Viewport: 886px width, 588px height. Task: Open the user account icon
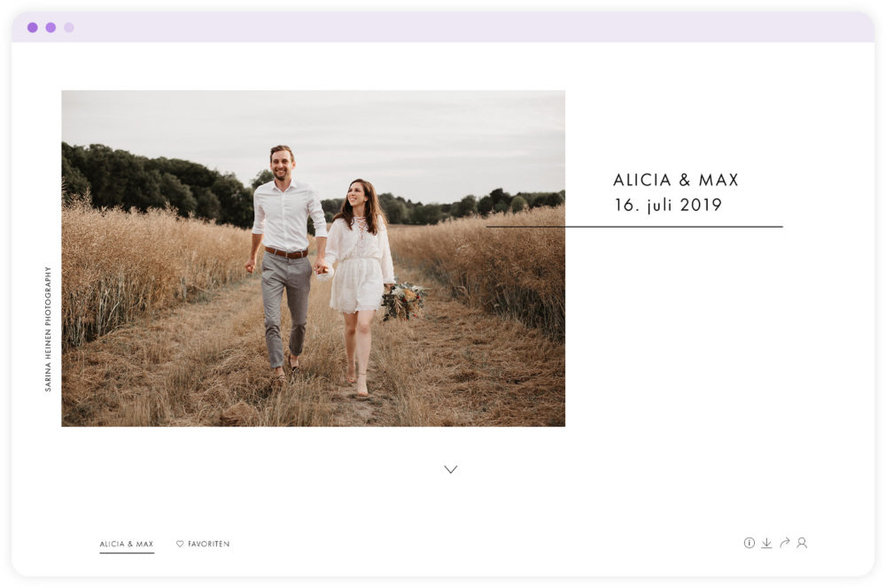coord(802,543)
